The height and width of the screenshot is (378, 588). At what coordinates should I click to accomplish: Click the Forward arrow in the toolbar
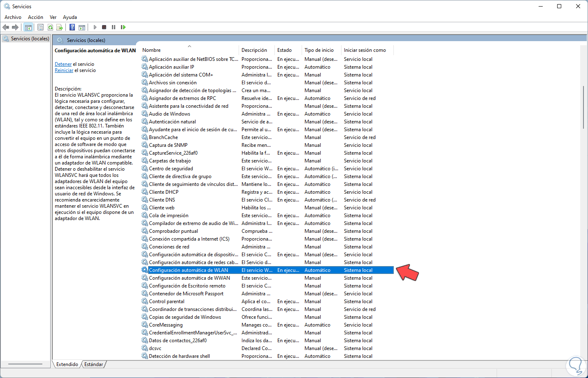coord(15,27)
